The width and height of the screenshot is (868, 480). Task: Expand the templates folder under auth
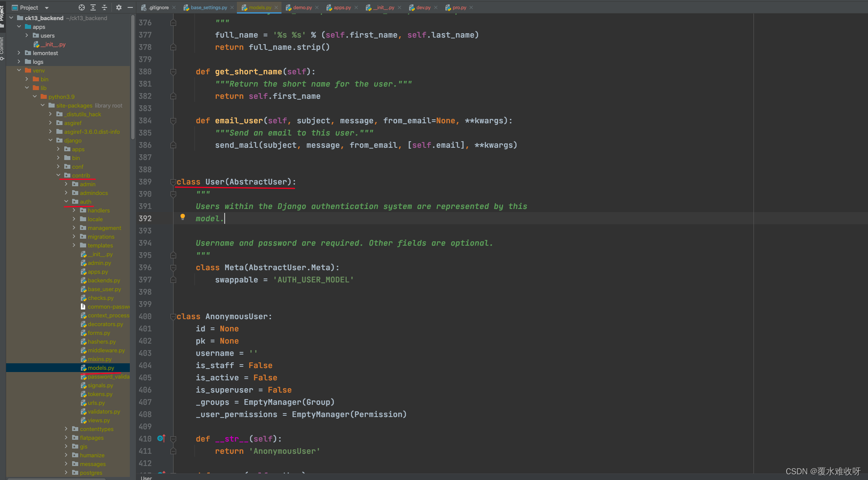tap(74, 245)
